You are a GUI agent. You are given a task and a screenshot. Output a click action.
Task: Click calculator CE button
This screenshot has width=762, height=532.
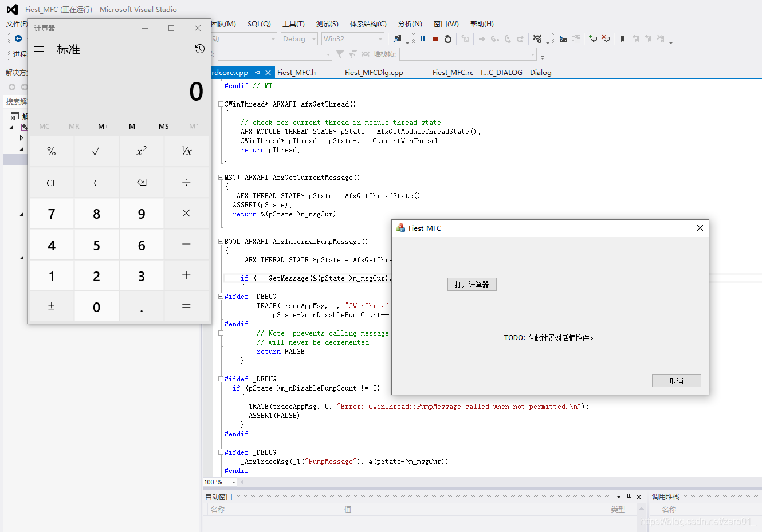click(52, 183)
